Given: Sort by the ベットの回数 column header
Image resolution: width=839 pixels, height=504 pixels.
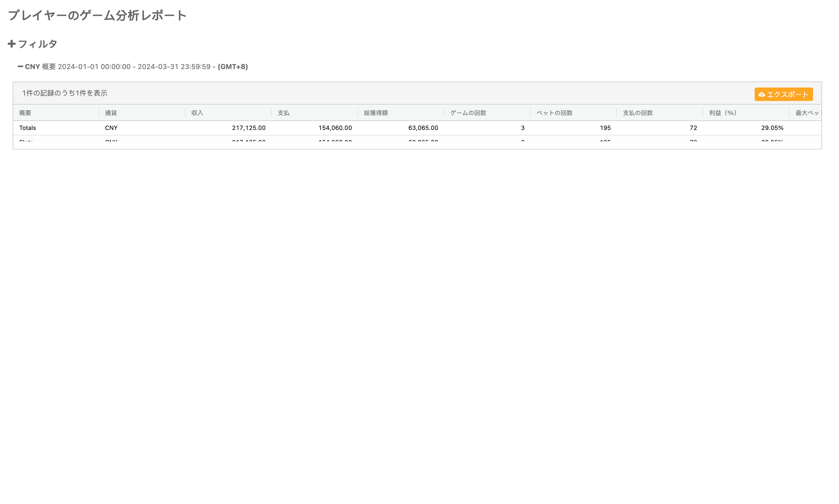Looking at the screenshot, I should (x=554, y=113).
